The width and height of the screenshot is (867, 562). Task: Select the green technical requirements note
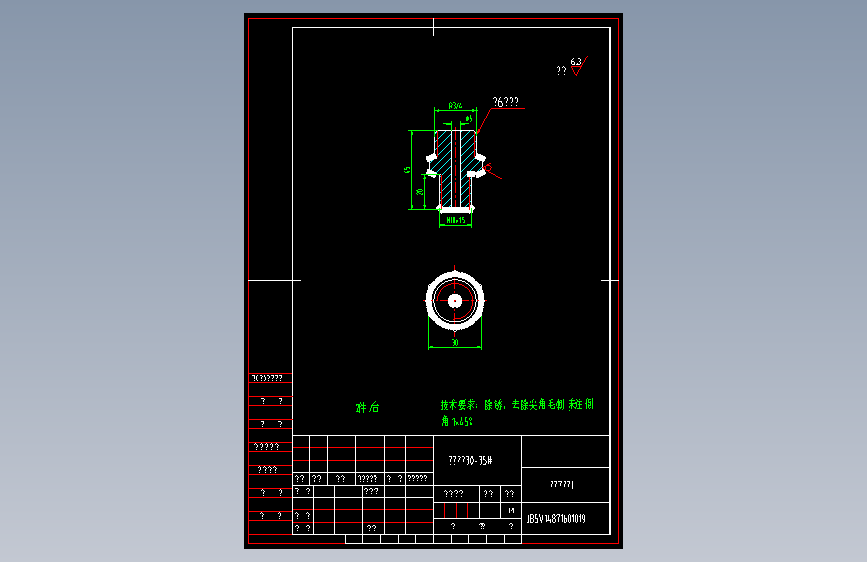(x=517, y=413)
